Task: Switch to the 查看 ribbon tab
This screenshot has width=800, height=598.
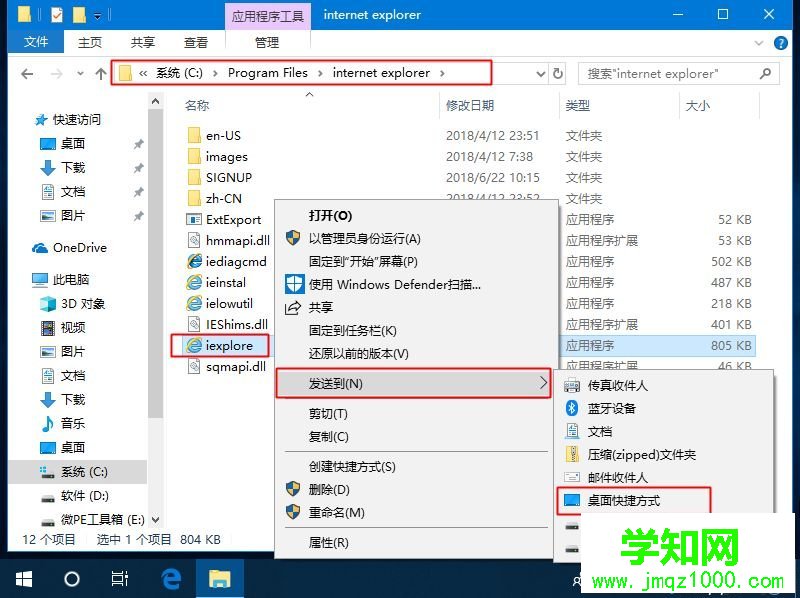Action: (x=195, y=41)
